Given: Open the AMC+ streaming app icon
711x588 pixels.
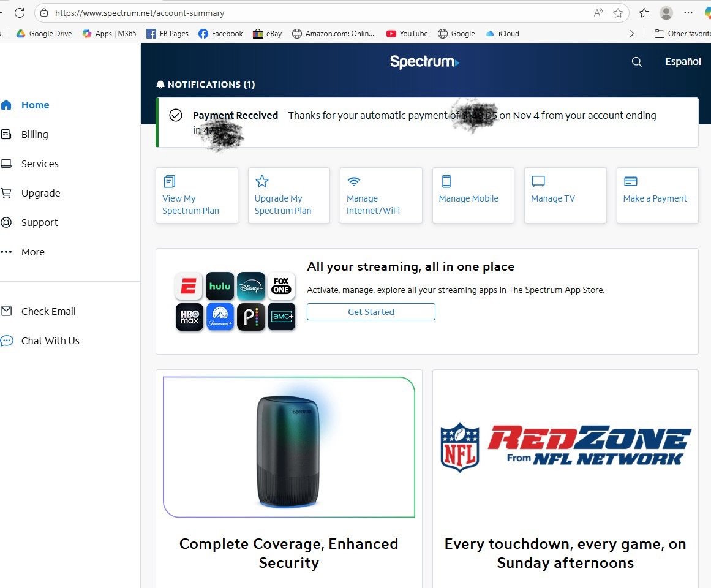Looking at the screenshot, I should [281, 317].
